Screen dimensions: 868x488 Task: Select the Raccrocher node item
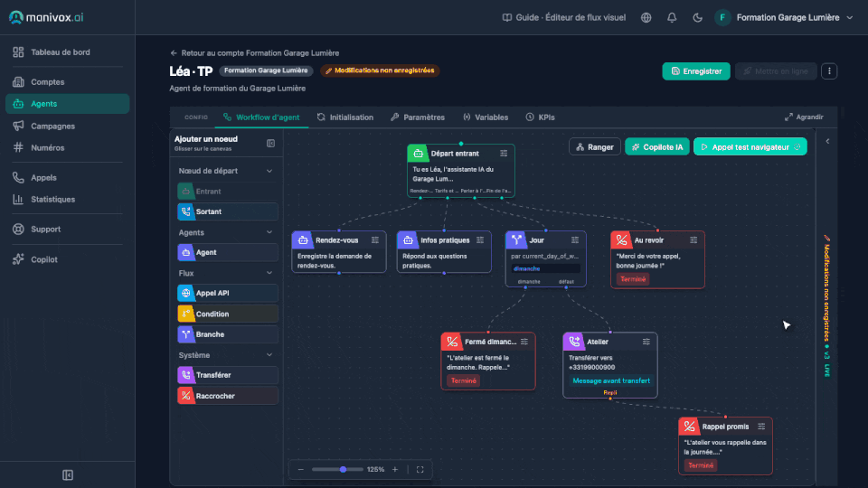[x=228, y=396]
